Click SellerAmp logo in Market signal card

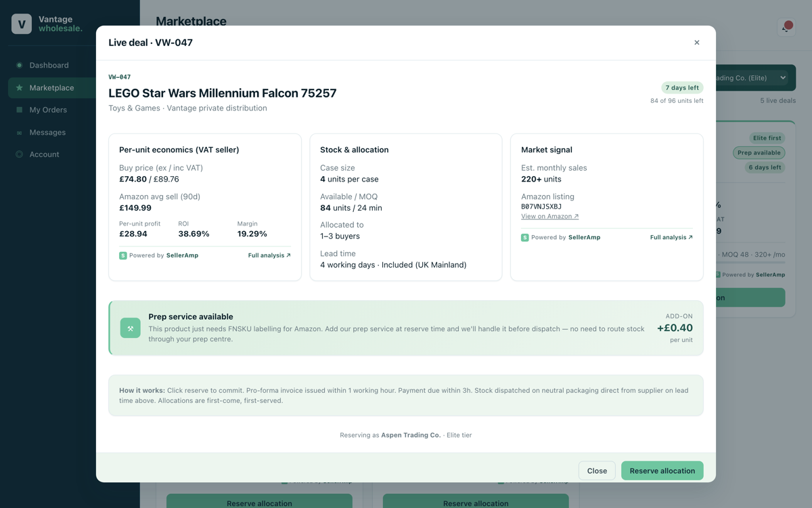pos(524,238)
